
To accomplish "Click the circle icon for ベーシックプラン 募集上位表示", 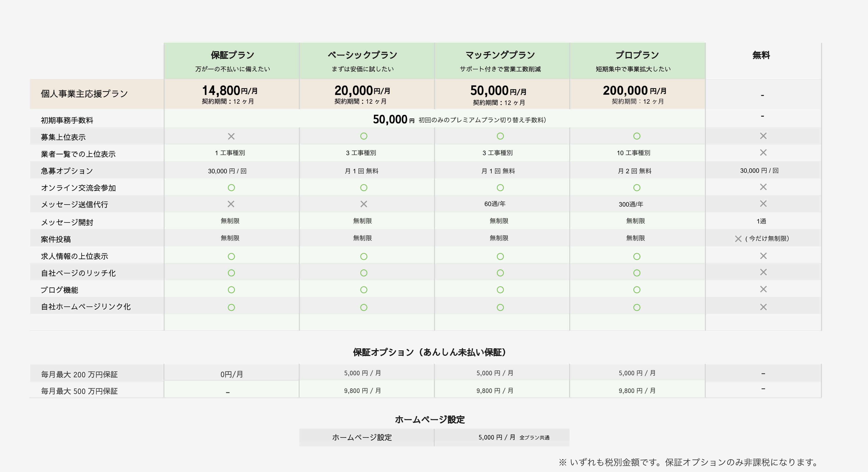I will [364, 136].
